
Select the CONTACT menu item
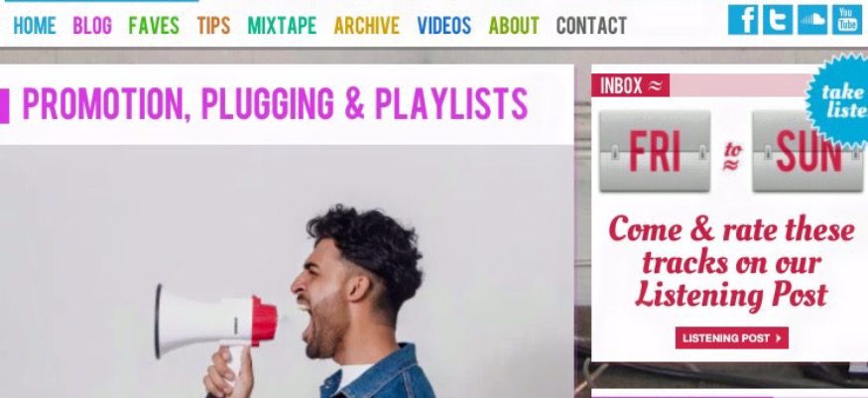pos(591,26)
